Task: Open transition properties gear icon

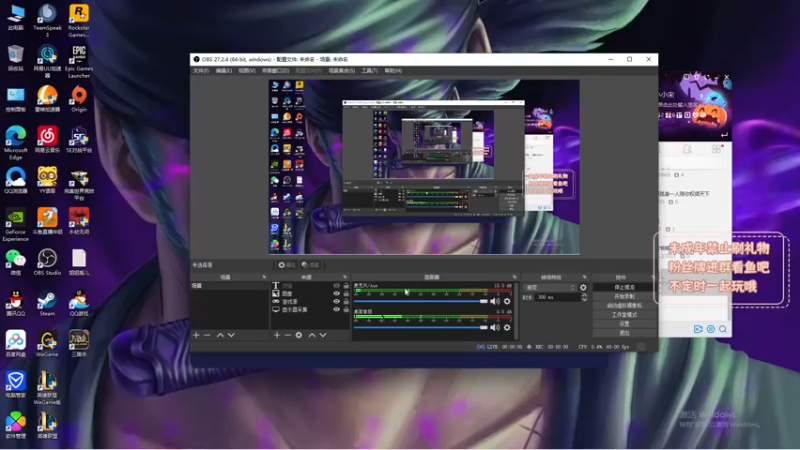Action: tap(583, 288)
